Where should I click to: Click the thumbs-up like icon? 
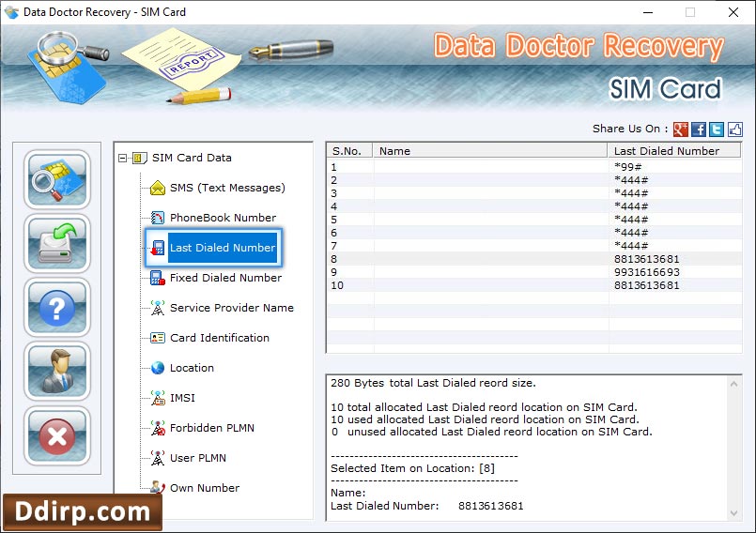click(x=734, y=129)
